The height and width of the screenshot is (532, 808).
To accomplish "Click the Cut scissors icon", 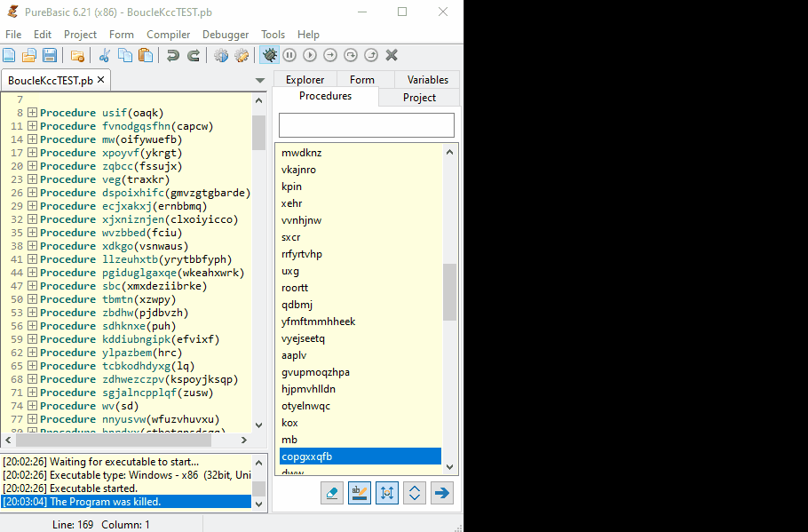I will 105,55.
